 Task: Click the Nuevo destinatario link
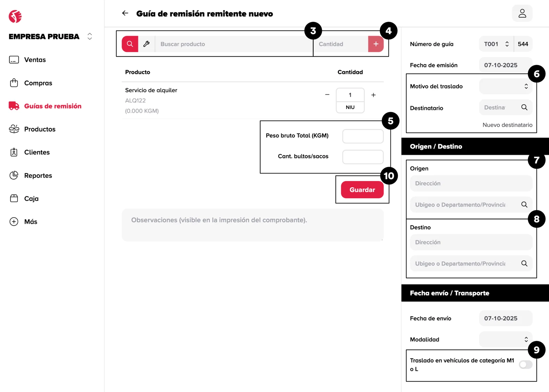(x=507, y=125)
